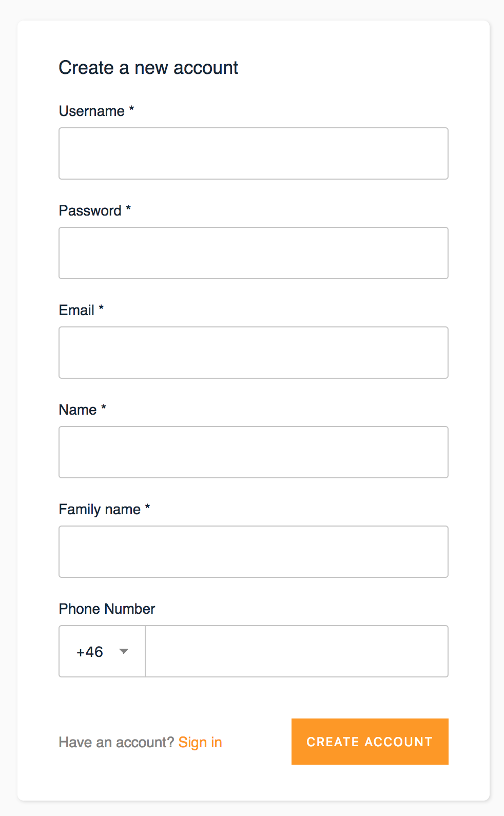Select the Family name input field
504x816 pixels.
point(253,551)
